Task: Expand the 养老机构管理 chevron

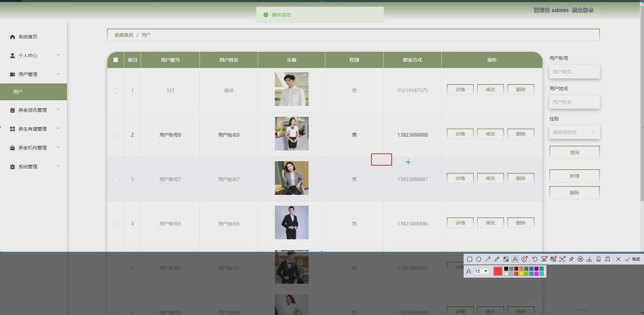Action: 58,147
